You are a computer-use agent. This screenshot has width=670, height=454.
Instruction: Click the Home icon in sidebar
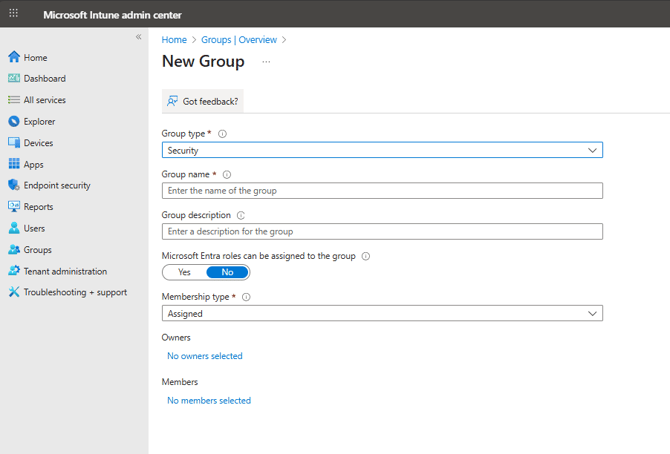[14, 58]
